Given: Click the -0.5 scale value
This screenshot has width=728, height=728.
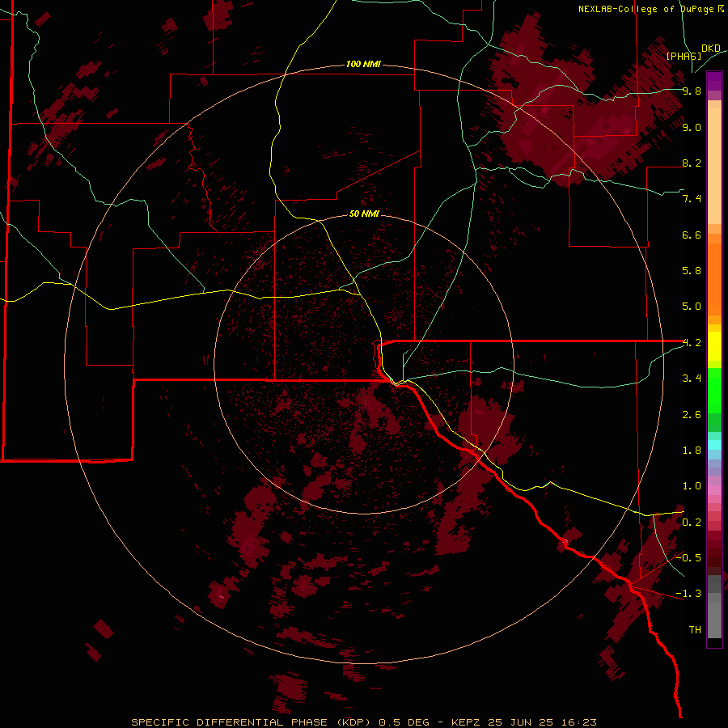Looking at the screenshot, I should click(x=688, y=557).
